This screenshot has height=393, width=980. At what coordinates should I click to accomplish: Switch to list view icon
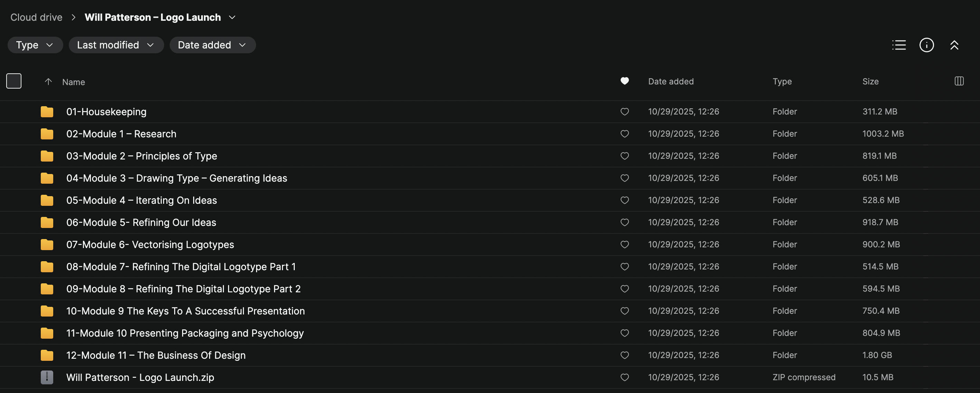(x=898, y=45)
